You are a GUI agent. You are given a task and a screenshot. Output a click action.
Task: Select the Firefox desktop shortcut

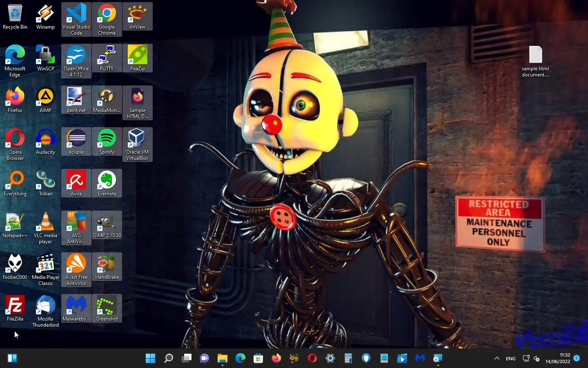[15, 100]
